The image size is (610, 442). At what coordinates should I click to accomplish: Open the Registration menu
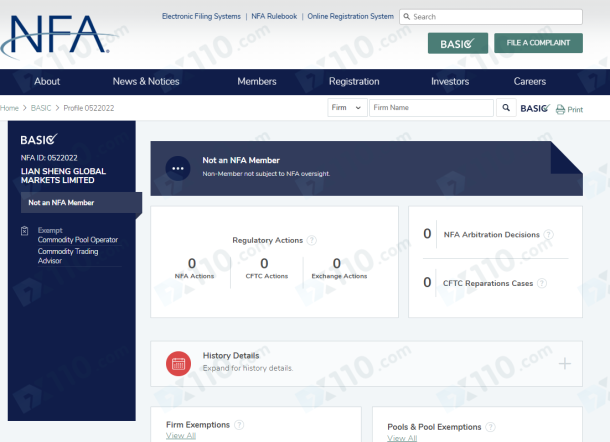[x=354, y=82]
